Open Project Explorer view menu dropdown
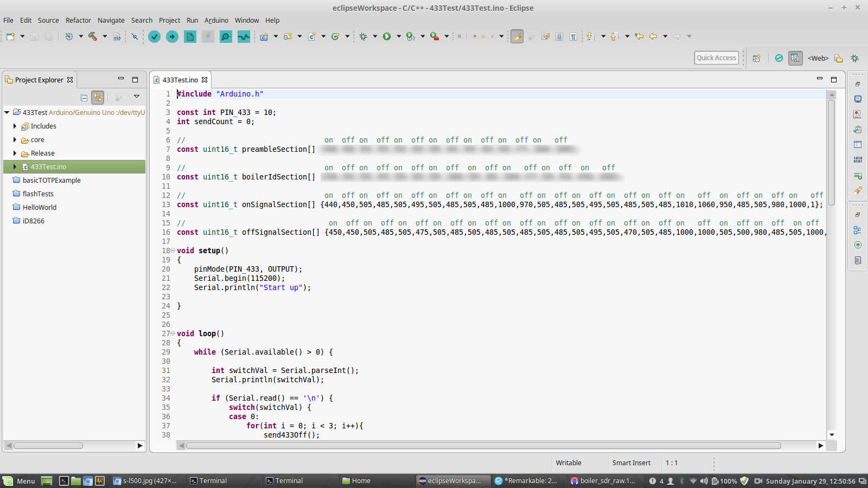 pos(137,97)
